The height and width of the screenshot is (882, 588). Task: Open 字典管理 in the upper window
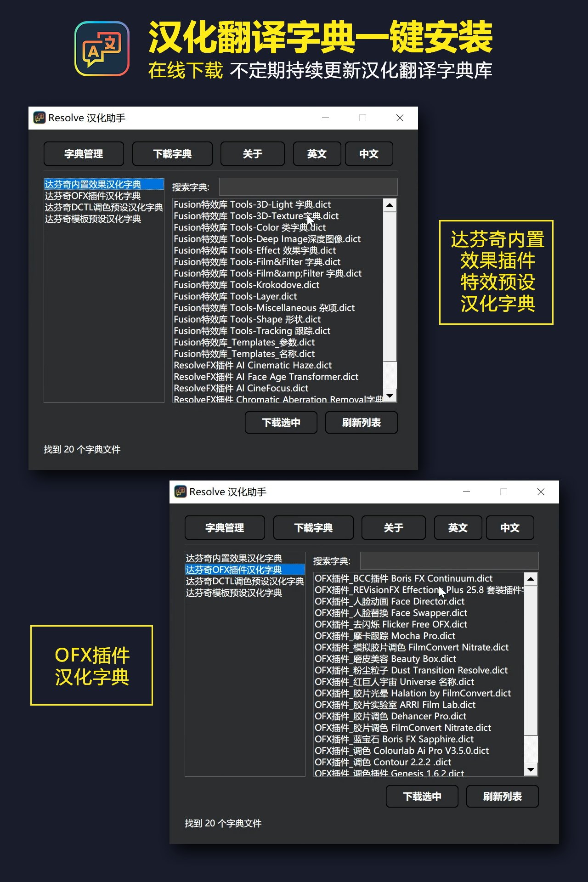pyautogui.click(x=84, y=153)
